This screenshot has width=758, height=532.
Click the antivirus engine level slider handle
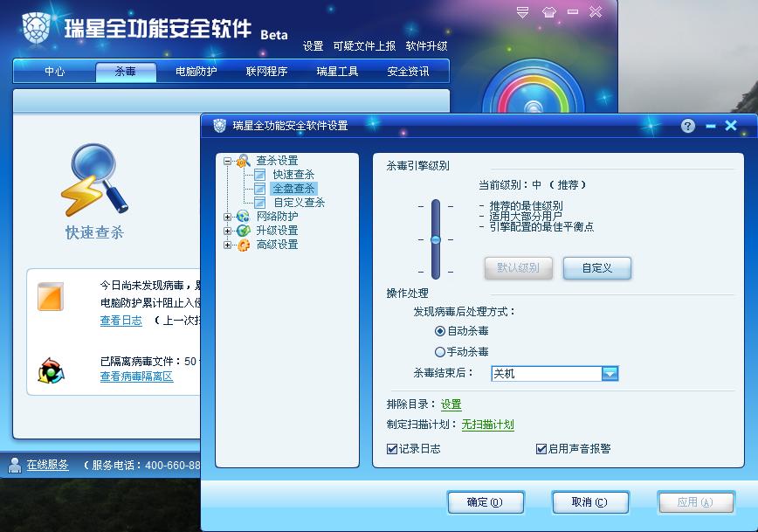tap(436, 240)
